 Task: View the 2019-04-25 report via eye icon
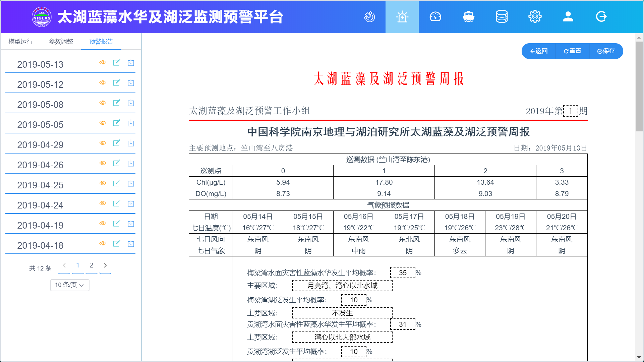tap(103, 183)
